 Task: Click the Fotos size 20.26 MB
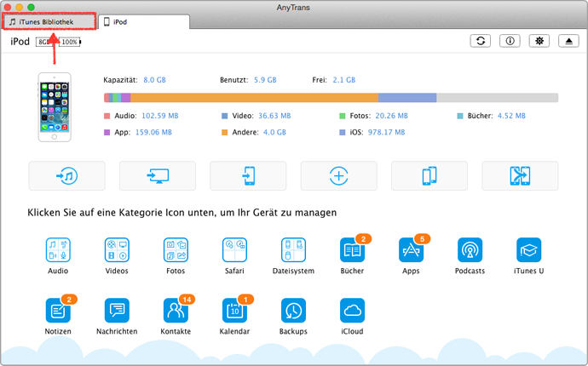(391, 116)
